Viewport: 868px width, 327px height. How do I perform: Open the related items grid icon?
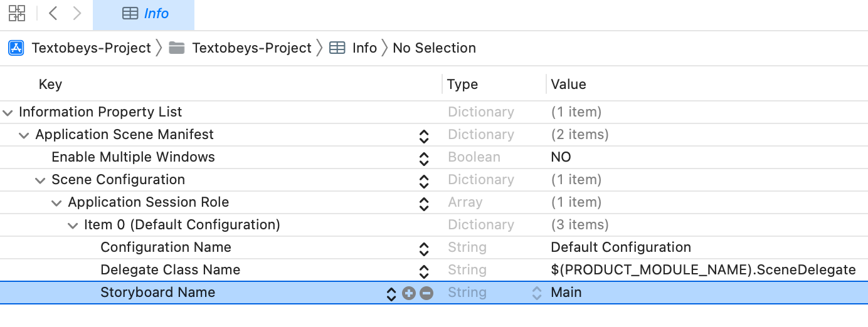(17, 13)
